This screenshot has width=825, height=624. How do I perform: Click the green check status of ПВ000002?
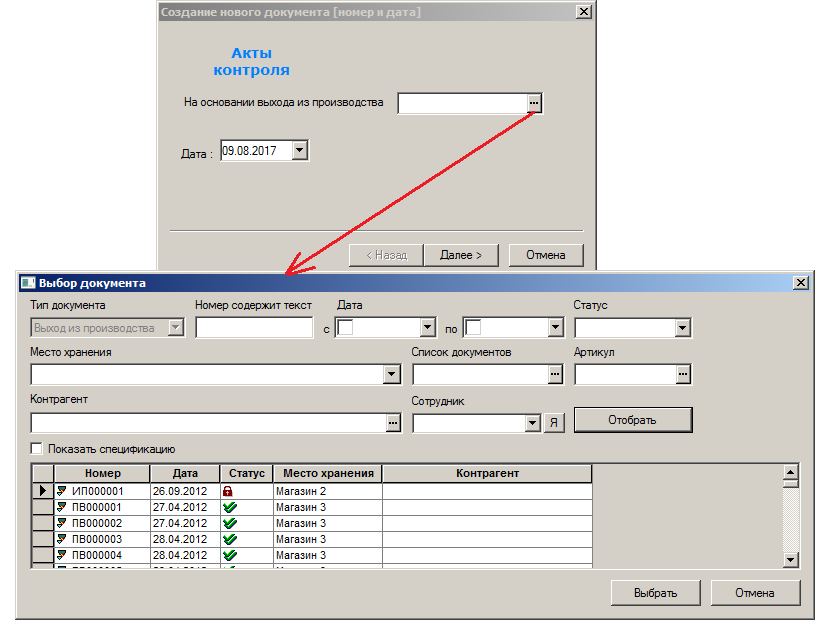pyautogui.click(x=229, y=524)
